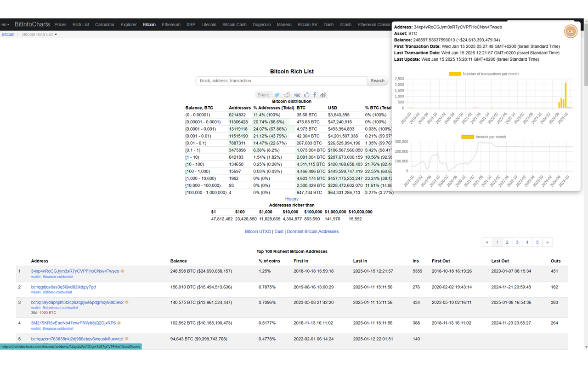Click the orange CB coin badge in popup

pos(571,31)
